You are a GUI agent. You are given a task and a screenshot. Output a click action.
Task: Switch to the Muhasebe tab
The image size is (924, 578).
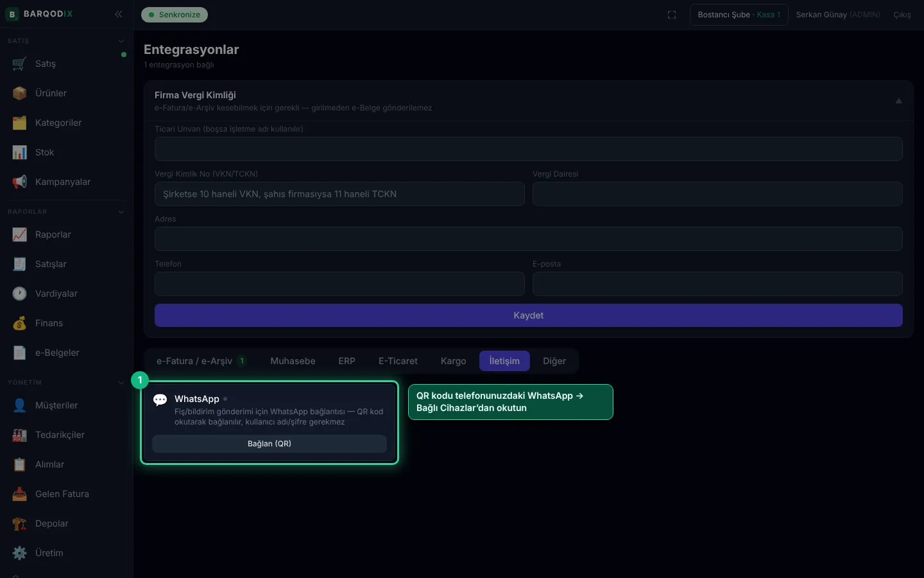tap(293, 361)
